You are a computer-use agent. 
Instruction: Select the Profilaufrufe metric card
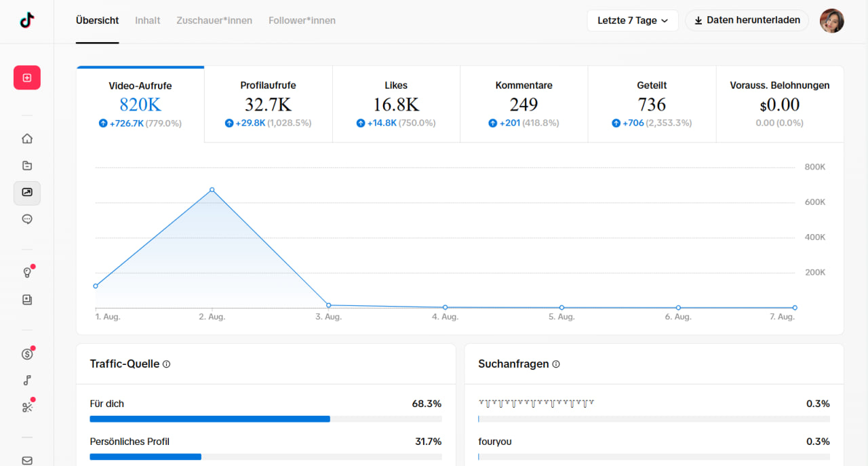pyautogui.click(x=269, y=104)
